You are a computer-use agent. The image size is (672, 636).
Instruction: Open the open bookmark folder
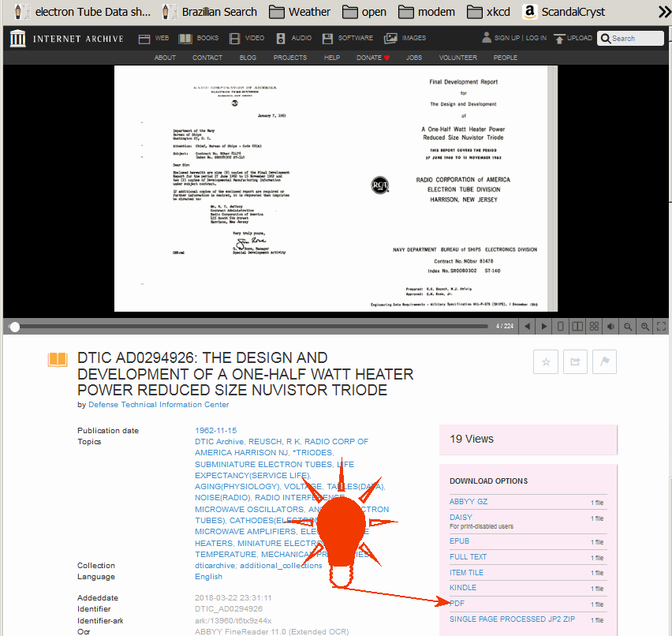[364, 12]
